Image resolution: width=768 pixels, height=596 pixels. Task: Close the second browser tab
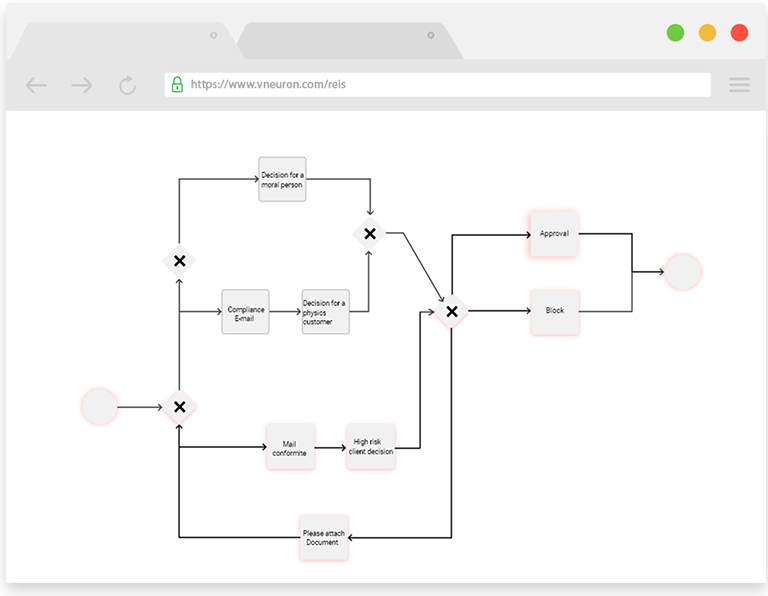click(x=431, y=35)
